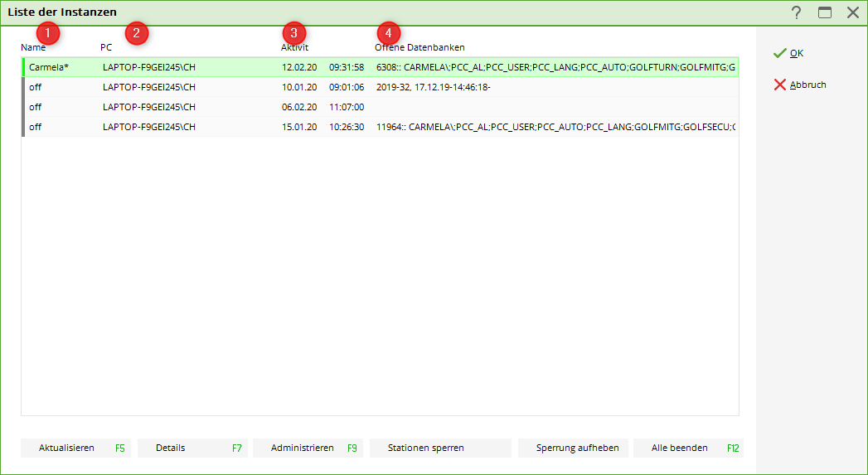The image size is (868, 475).
Task: Click red marker badge number 2
Action: [x=137, y=33]
